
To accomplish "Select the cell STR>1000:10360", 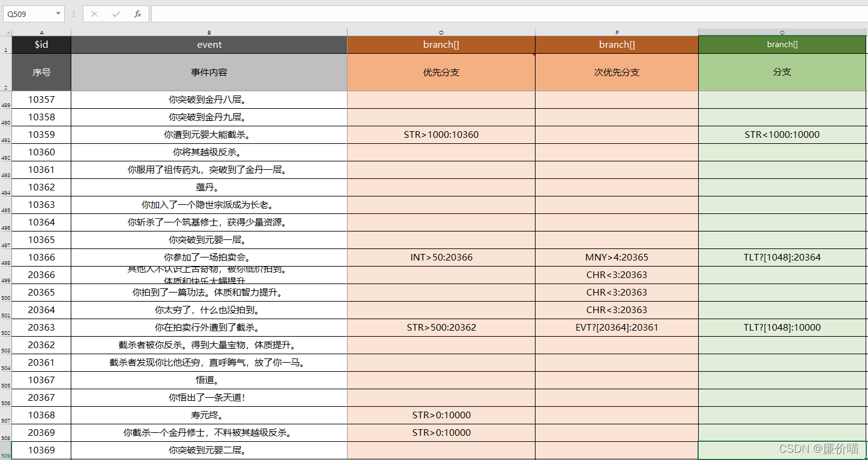I will [x=441, y=135].
